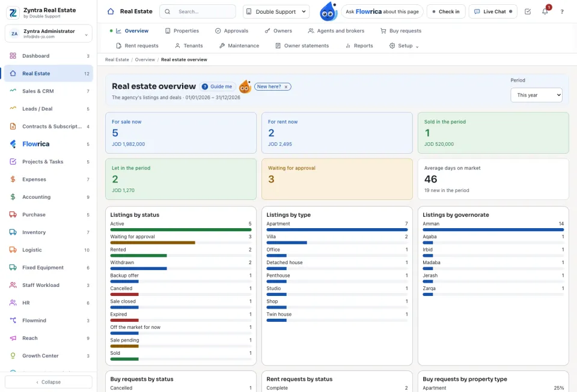Open the For sale now card

[181, 133]
